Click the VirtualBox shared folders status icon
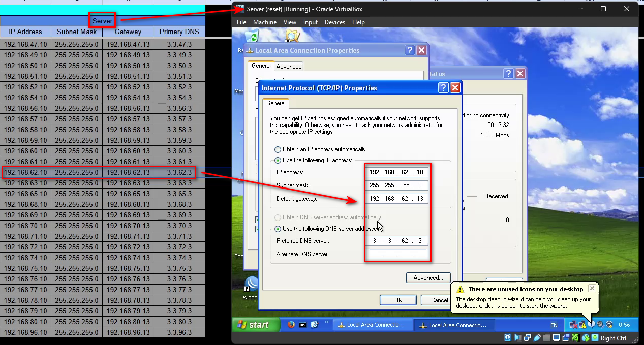This screenshot has height=345, width=644. click(546, 338)
